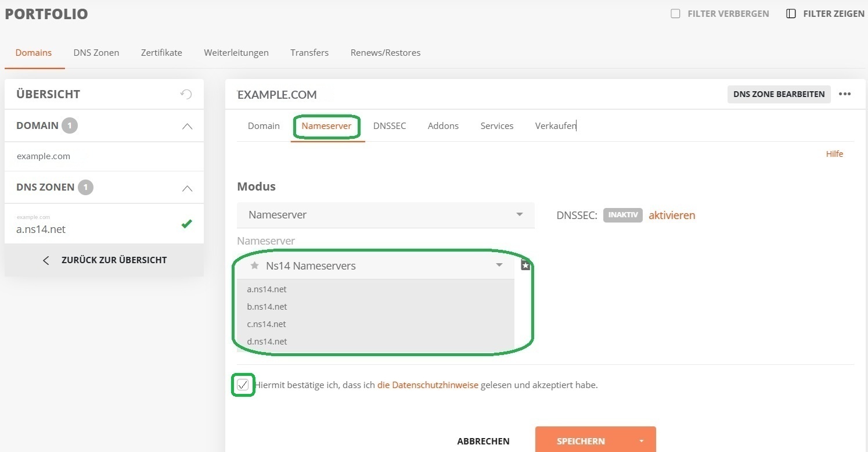Switch to the Domain sub-tab

tap(264, 125)
